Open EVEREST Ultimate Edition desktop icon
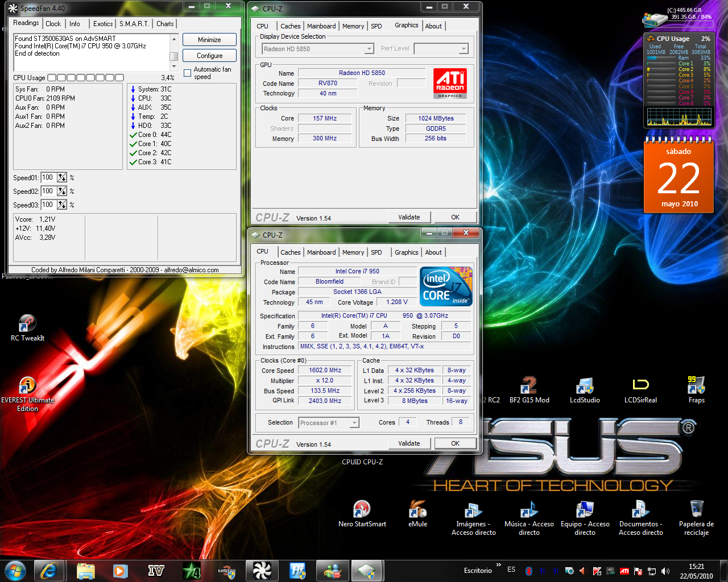The height and width of the screenshot is (582, 728). pos(27,386)
